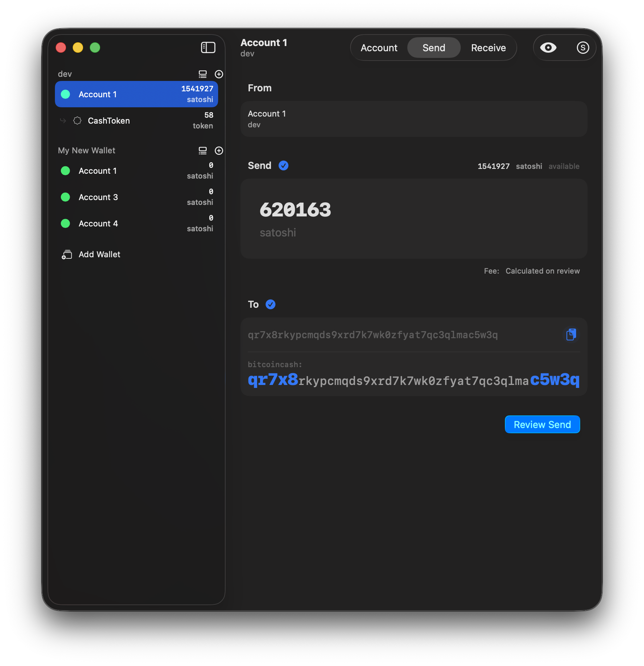
Task: Click Account 3 green status dot
Action: point(66,197)
